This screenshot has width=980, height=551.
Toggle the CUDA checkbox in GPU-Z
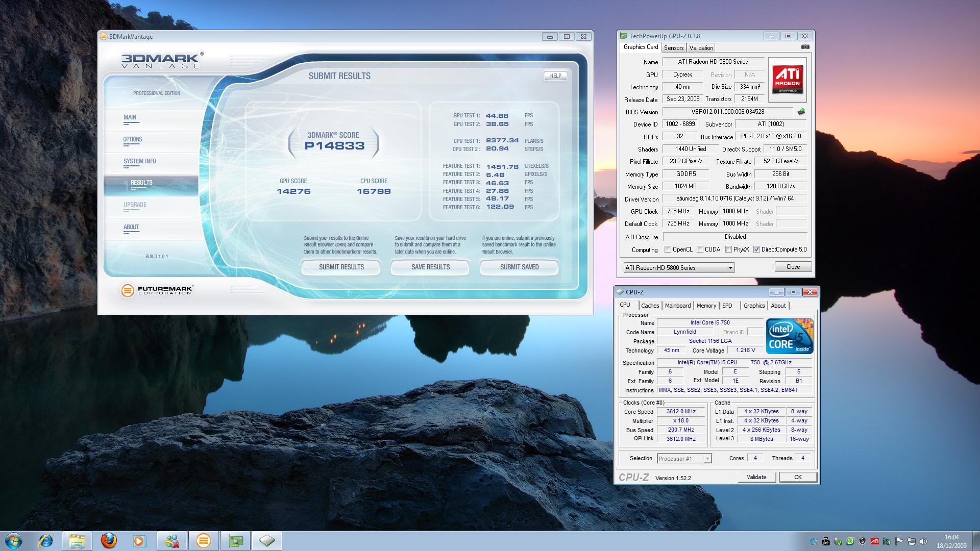tap(700, 249)
